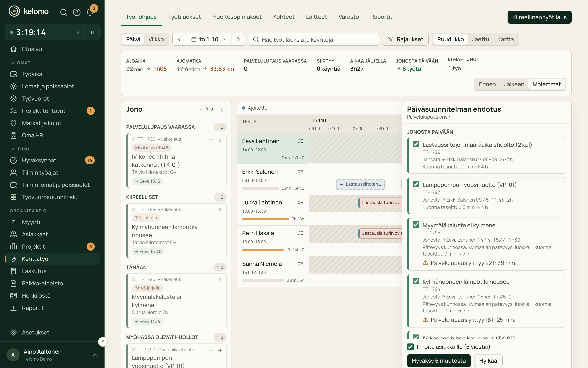Viewport: 588px width, 368px height.
Task: Go to next day arrow
Action: 238,39
